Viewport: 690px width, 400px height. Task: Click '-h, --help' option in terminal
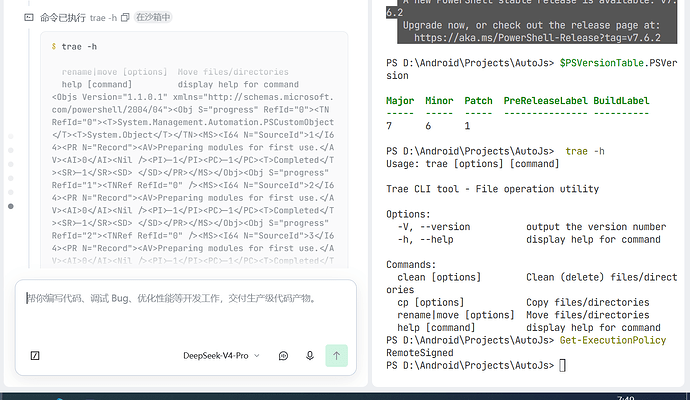(426, 239)
